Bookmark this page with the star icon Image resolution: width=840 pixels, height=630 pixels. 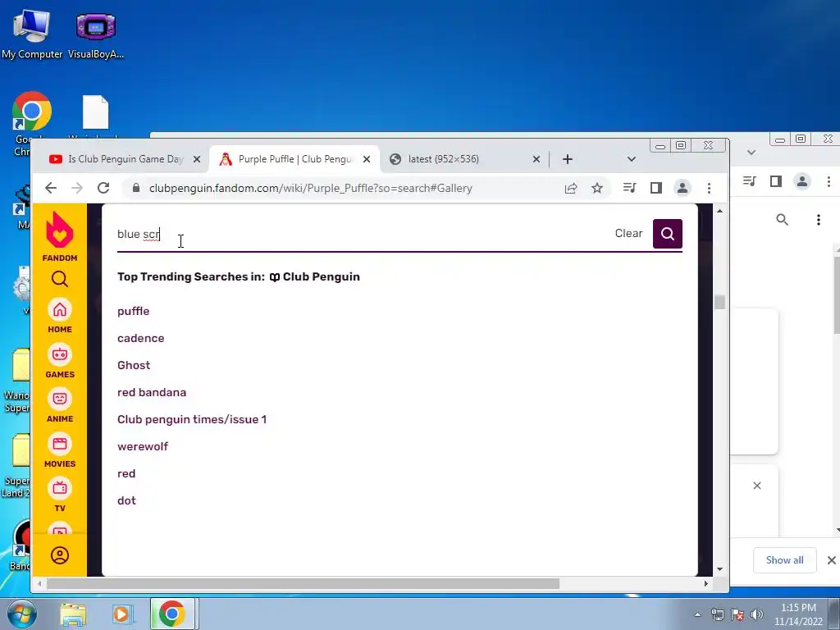[597, 188]
